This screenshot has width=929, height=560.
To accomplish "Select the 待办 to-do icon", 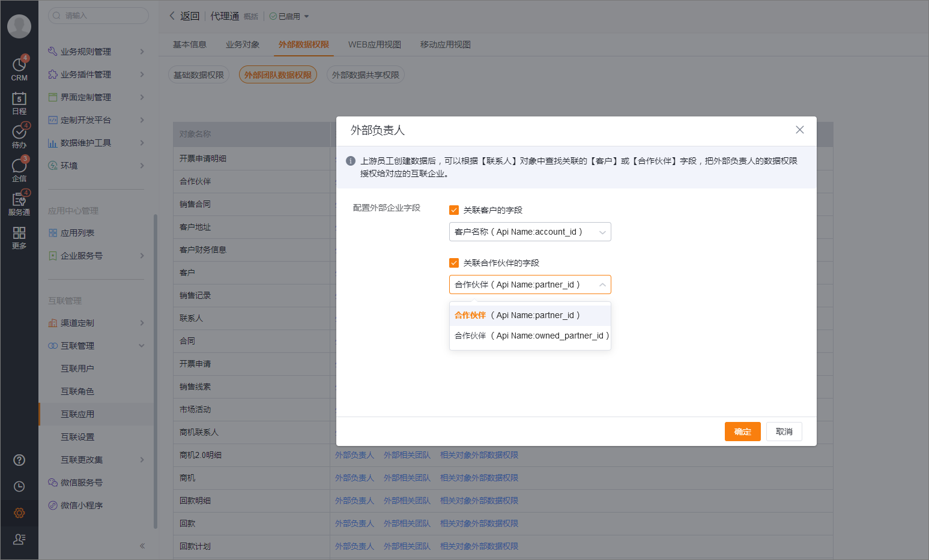I will [19, 136].
